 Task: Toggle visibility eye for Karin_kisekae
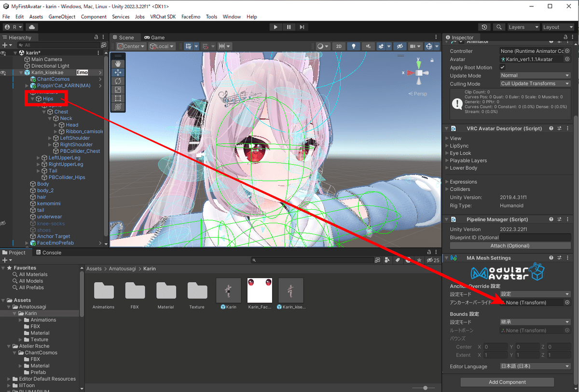3,72
